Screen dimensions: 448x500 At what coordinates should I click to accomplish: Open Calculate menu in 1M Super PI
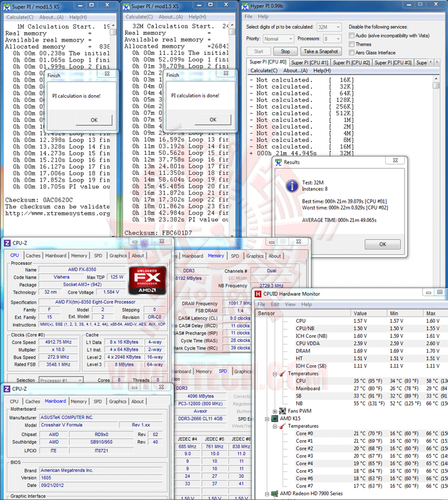[x=20, y=17]
